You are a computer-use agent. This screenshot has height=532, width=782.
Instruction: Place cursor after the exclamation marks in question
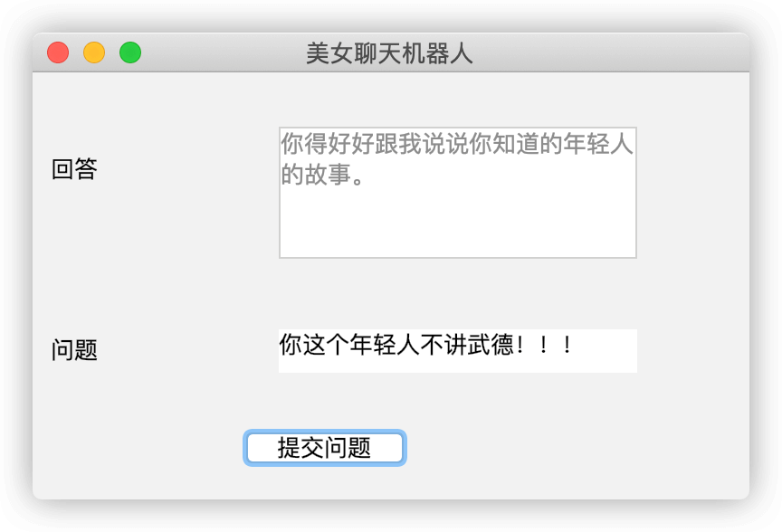click(576, 345)
